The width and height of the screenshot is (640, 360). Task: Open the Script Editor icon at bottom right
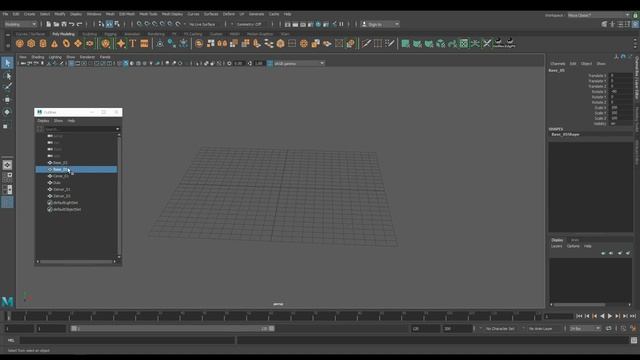pos(633,340)
